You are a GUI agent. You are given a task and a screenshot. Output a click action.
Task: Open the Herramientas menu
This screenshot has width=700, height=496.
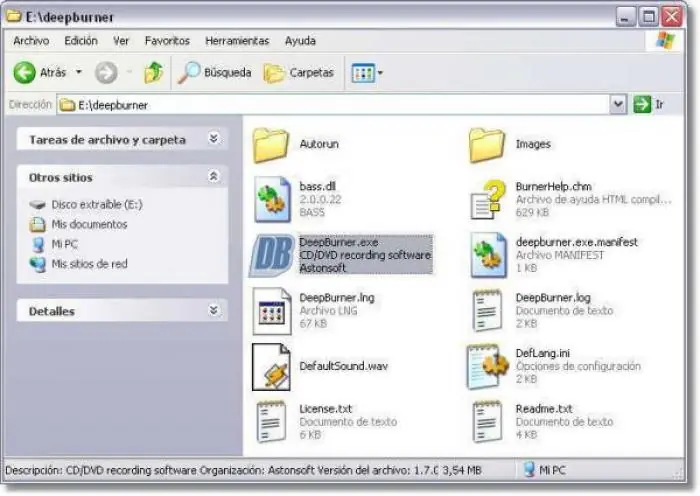pyautogui.click(x=237, y=41)
